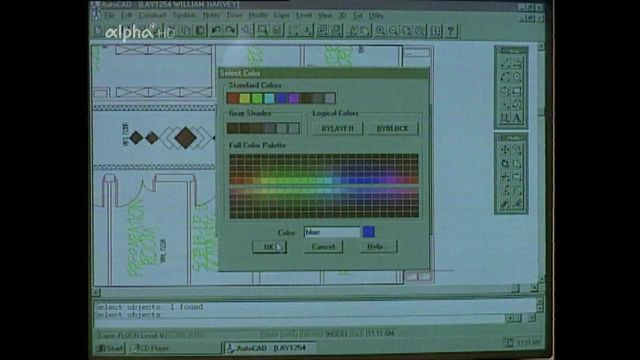Open the View menu
The height and width of the screenshot is (360, 640).
click(x=325, y=16)
